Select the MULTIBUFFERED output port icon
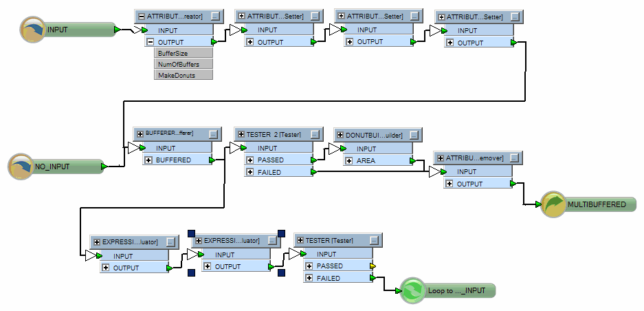 point(553,204)
